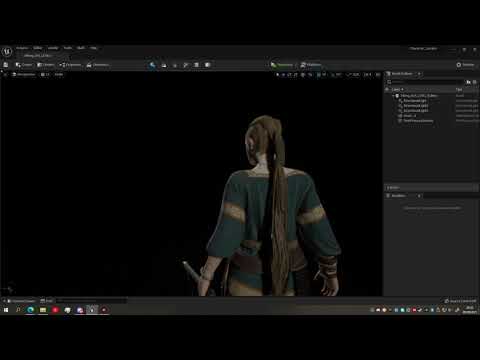The image size is (480, 360).
Task: Click the Platforms toolbar button
Action: [311, 65]
